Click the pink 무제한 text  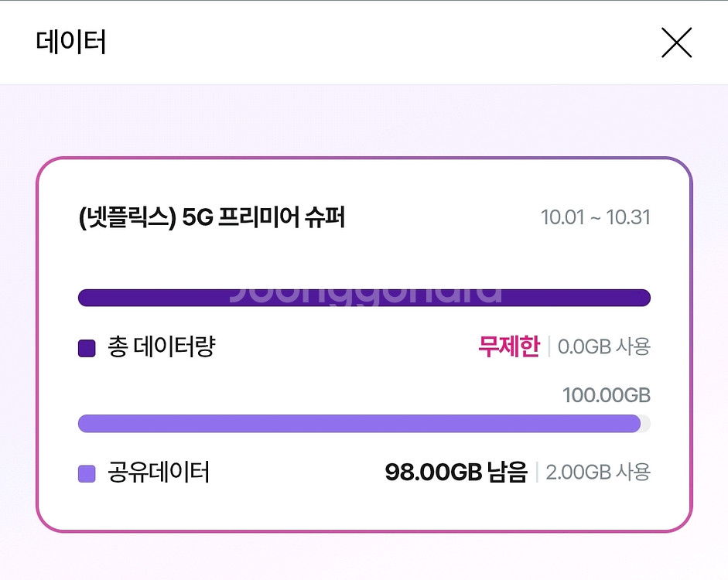pos(508,347)
